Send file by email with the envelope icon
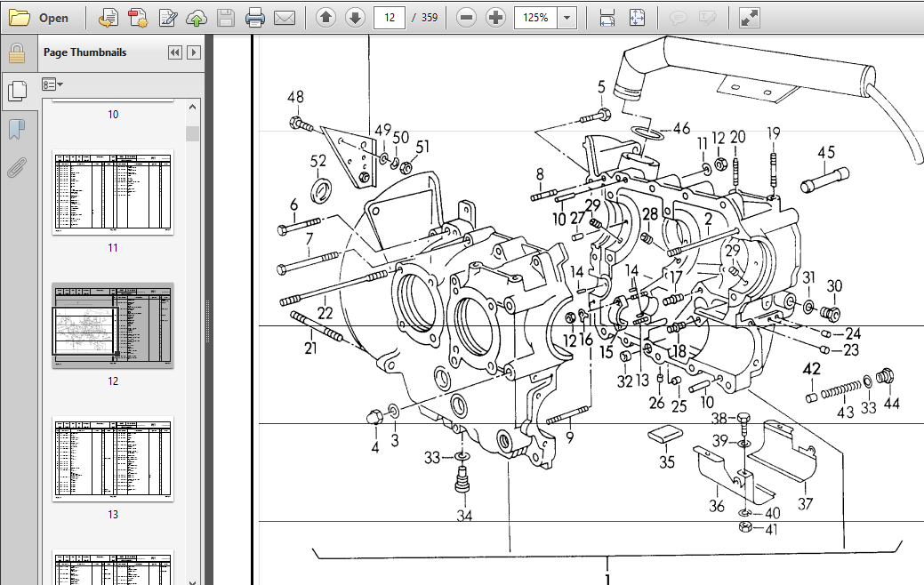The width and height of the screenshot is (924, 585). 284,18
